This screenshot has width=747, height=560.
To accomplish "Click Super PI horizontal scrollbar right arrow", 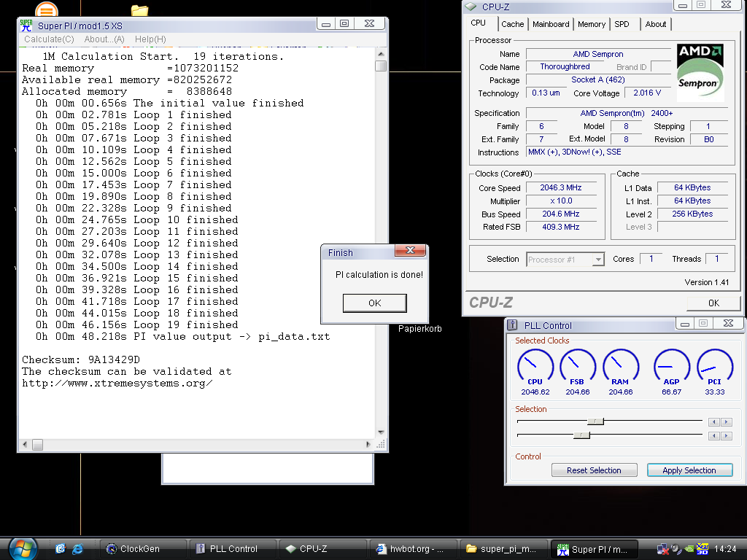I will (x=368, y=444).
